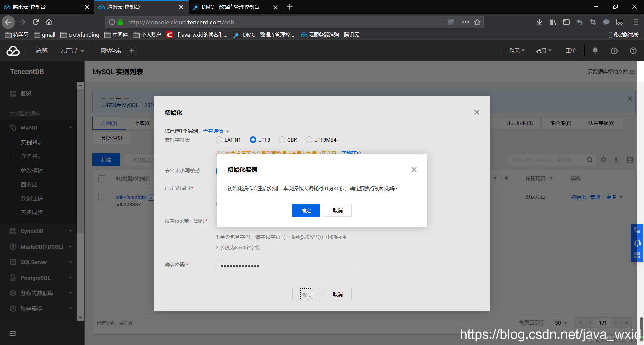Click the export download icon above table
This screenshot has height=345, width=644.
point(616,160)
